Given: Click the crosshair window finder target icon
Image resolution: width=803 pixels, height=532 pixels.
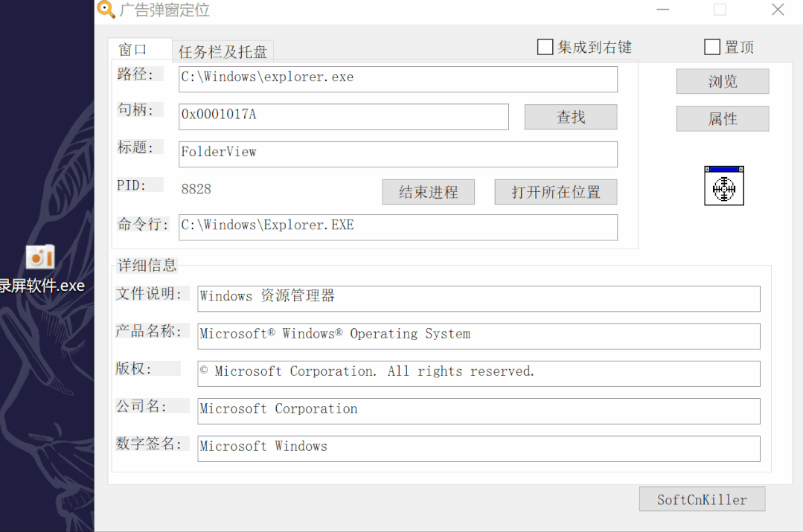Looking at the screenshot, I should point(723,185).
